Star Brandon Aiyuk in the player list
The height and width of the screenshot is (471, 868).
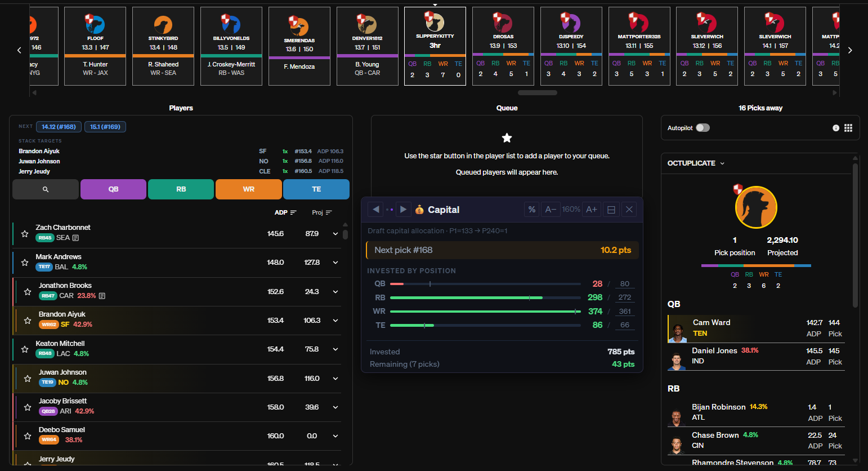click(28, 320)
